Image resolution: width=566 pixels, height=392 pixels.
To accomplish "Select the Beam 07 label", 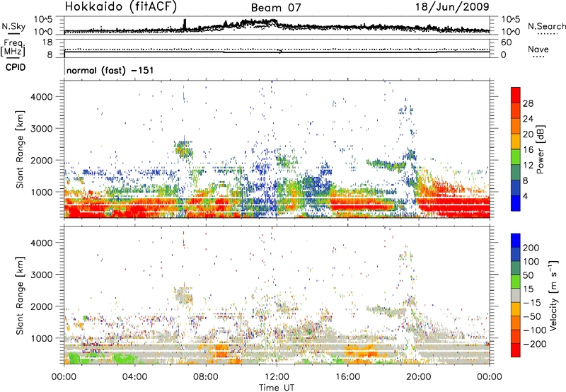I will 276,8.
